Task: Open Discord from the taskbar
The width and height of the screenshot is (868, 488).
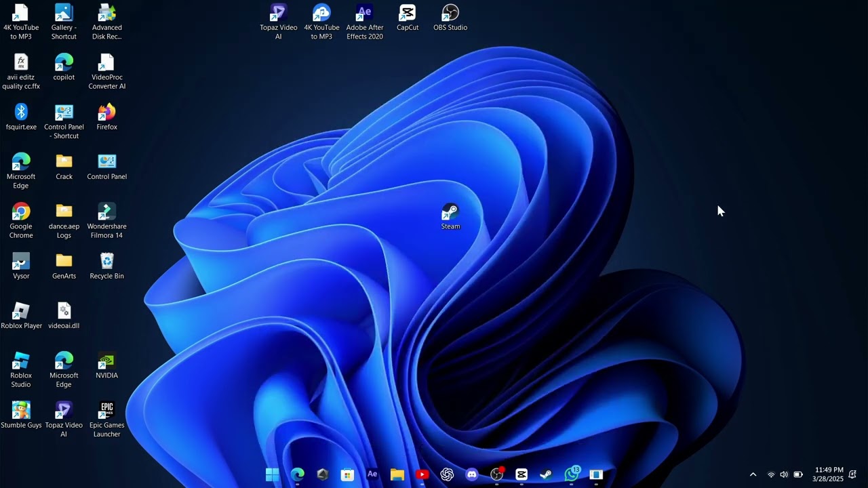Action: coord(472,474)
